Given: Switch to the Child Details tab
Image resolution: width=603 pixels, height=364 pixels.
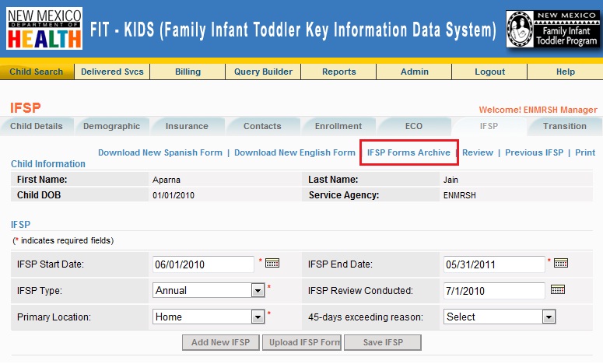Looking at the screenshot, I should point(36,127).
